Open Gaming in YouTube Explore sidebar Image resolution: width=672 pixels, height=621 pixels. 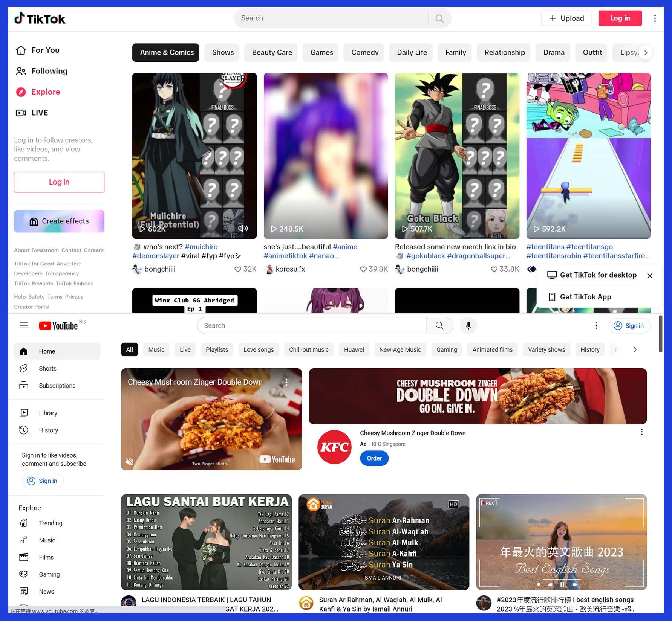click(58, 574)
